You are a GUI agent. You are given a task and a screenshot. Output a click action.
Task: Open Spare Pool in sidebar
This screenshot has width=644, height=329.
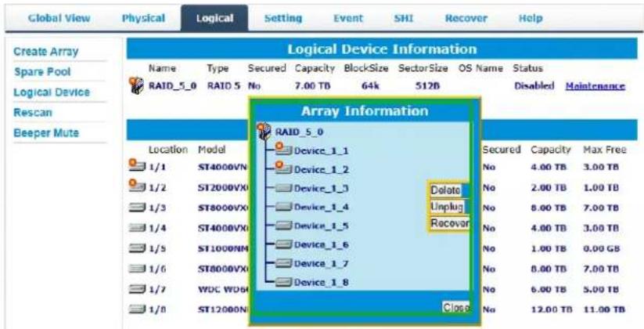[x=42, y=72]
